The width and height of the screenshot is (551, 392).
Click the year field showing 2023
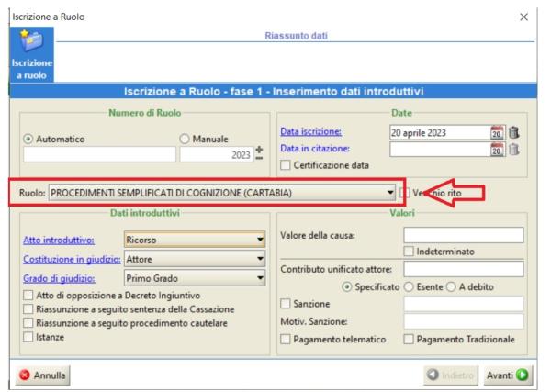point(217,154)
